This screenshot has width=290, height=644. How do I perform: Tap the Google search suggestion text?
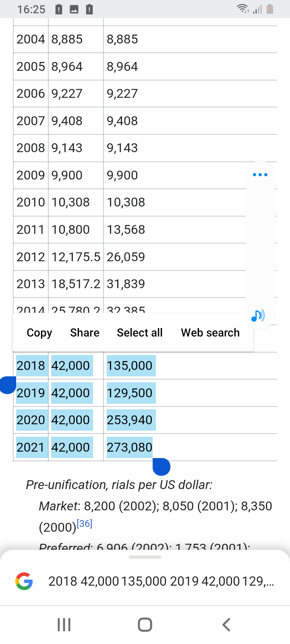click(x=161, y=581)
